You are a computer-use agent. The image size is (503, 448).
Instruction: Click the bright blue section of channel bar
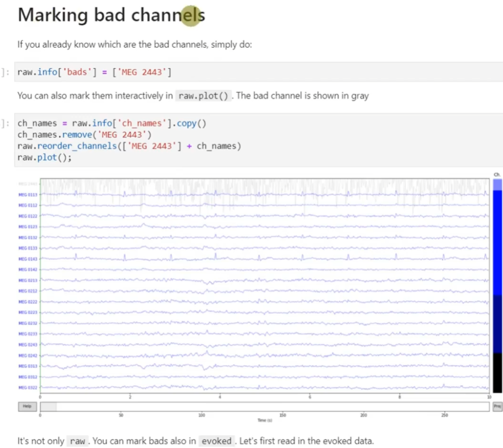coord(497,242)
